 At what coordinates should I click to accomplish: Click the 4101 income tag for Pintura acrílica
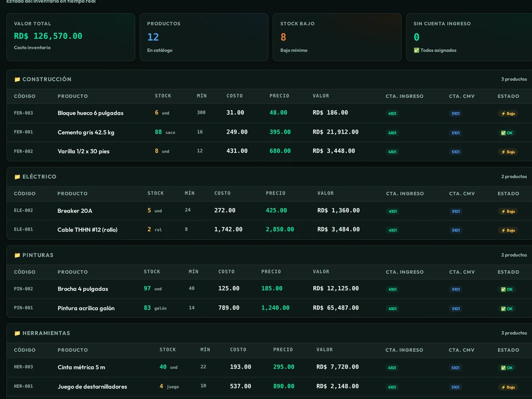(392, 309)
